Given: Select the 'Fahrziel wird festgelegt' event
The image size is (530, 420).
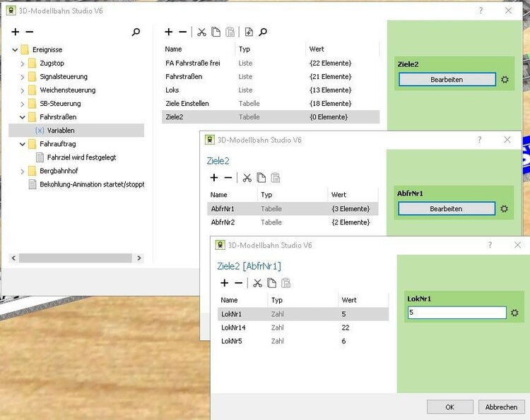Looking at the screenshot, I should (81, 157).
